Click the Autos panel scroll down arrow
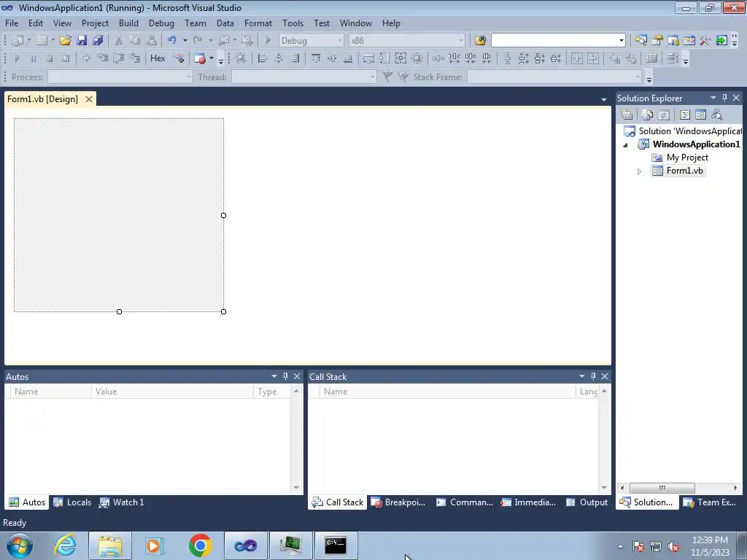 coord(296,488)
